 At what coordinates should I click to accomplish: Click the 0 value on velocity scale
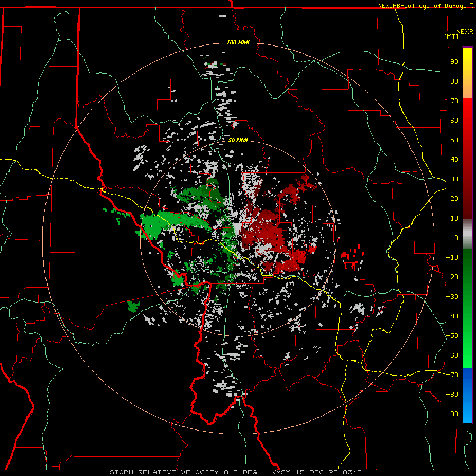pos(456,237)
